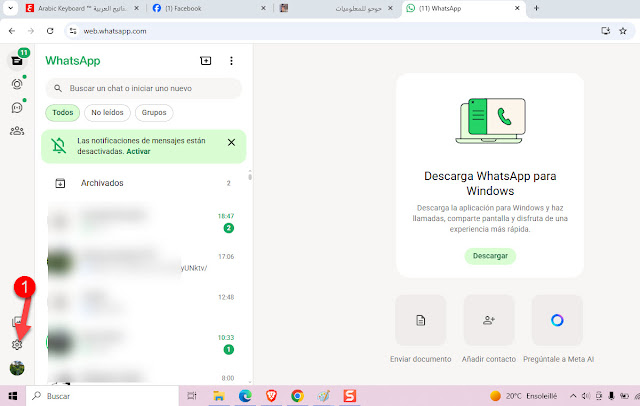The width and height of the screenshot is (640, 406).
Task: Click the Meta AI circle icon
Action: pyautogui.click(x=557, y=320)
